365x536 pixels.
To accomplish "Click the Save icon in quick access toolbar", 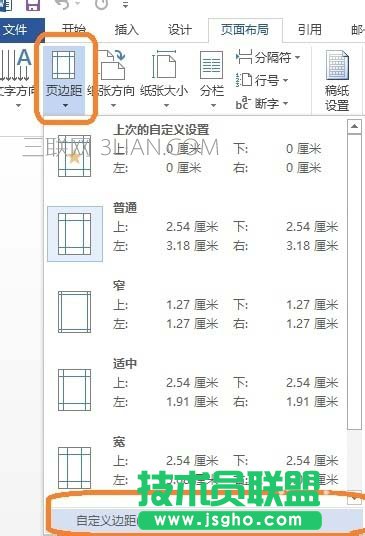I will click(32, 5).
